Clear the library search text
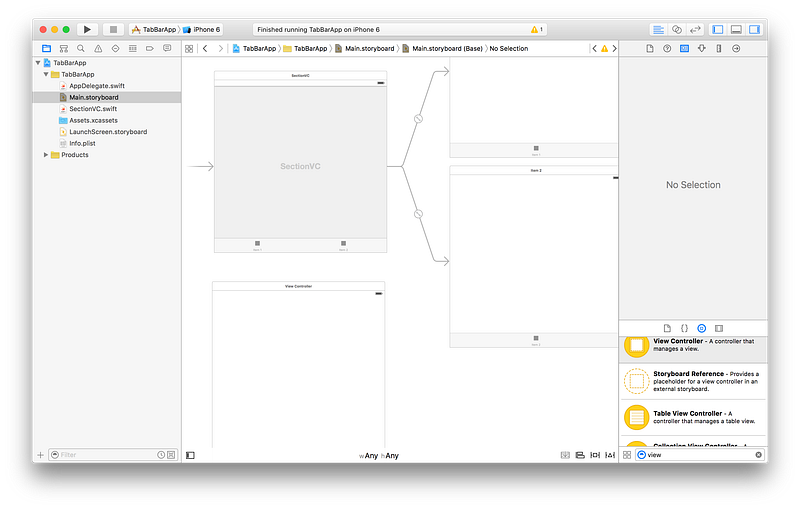800x509 pixels. 759,455
